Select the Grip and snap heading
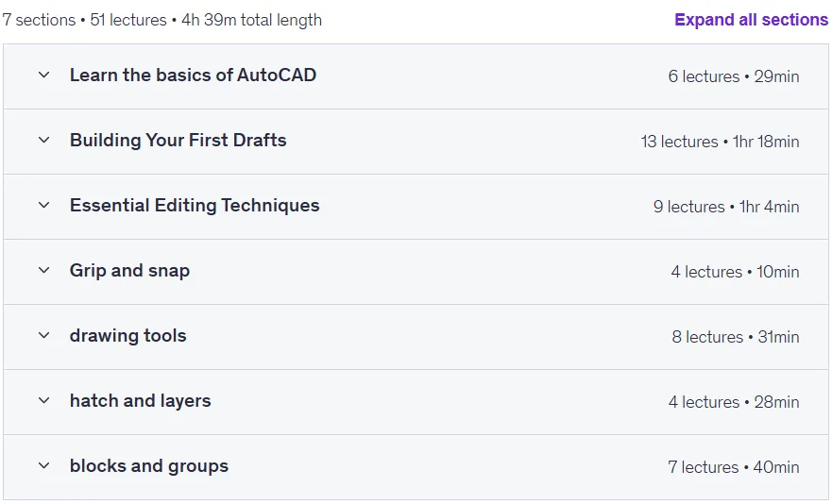Screen dimensions: 832x504 click(x=130, y=271)
